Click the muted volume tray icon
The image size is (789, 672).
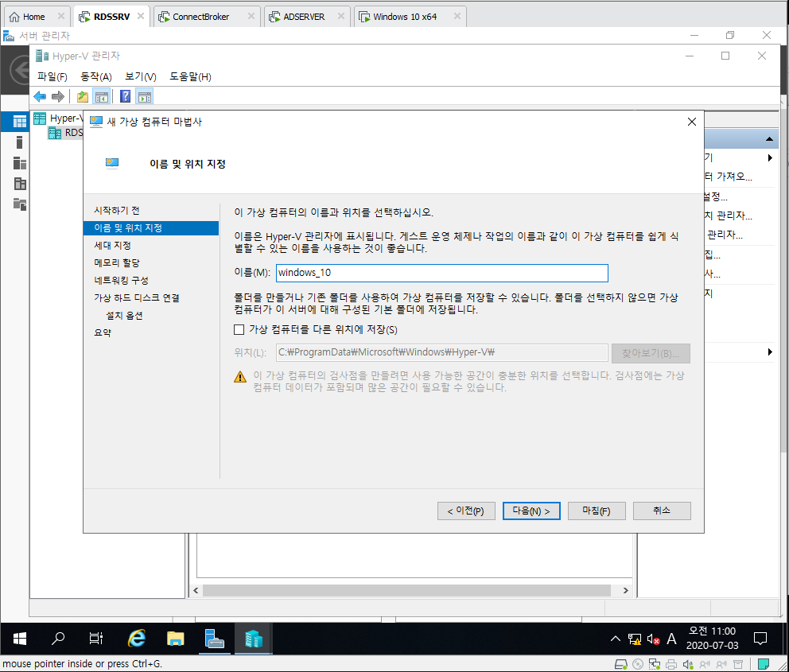click(x=653, y=639)
